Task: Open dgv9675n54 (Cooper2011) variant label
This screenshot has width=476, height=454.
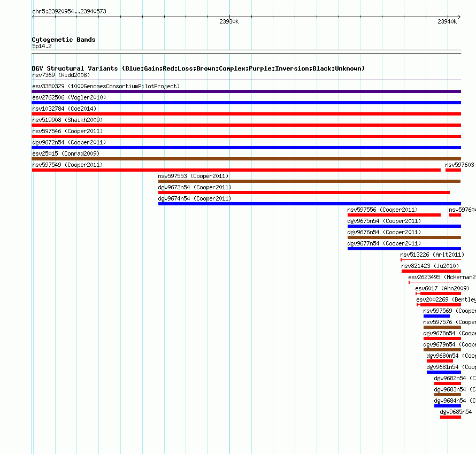Action: [384, 221]
